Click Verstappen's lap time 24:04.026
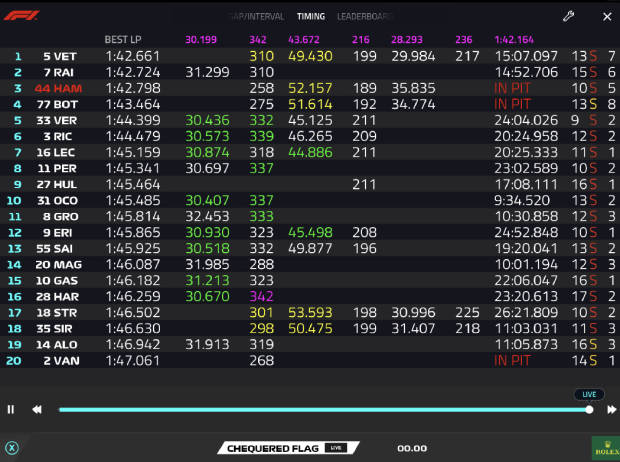This screenshot has height=462, width=620. pos(526,120)
